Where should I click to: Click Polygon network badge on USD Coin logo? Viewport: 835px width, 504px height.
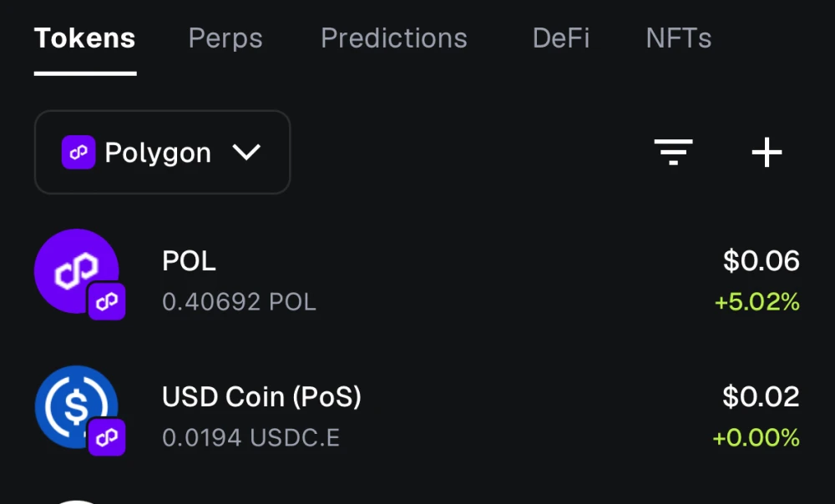click(107, 438)
